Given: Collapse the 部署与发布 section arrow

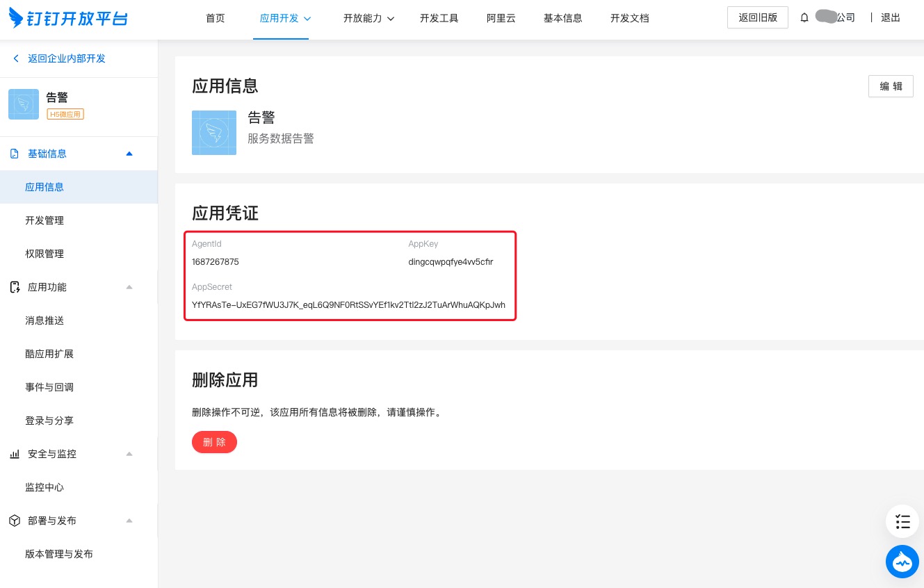Looking at the screenshot, I should click(x=129, y=521).
